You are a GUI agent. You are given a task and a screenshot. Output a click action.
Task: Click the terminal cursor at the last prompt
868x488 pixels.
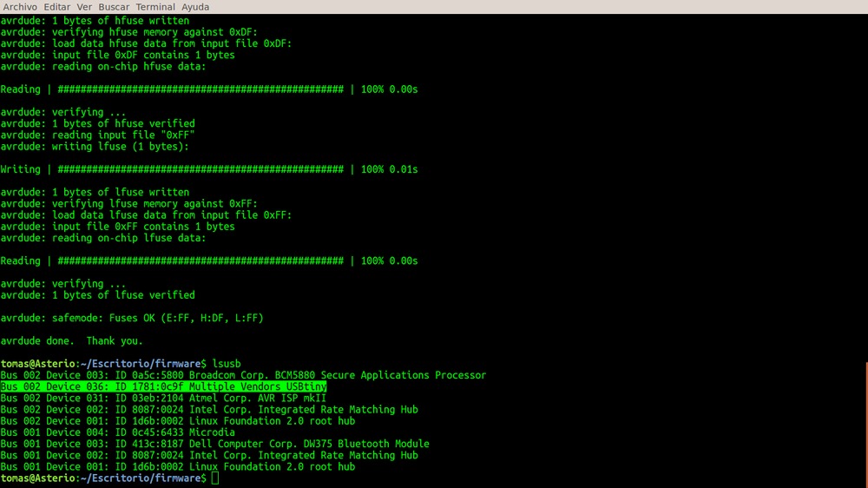[x=214, y=478]
